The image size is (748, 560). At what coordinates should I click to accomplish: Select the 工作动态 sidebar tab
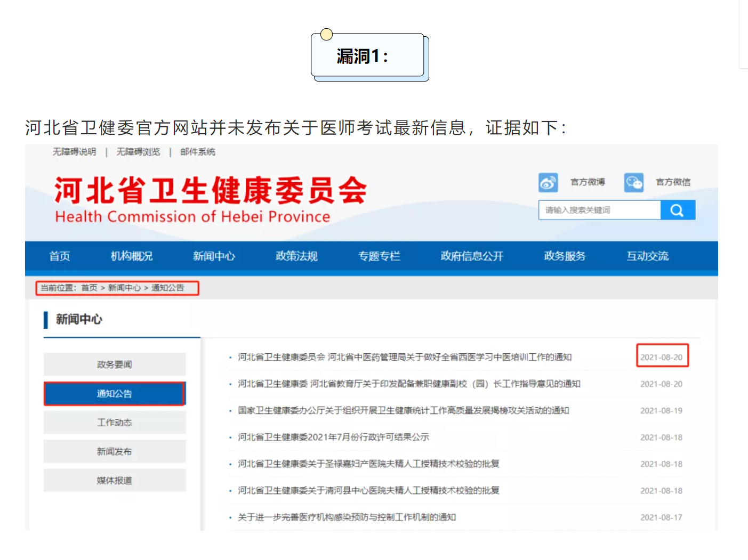[115, 423]
